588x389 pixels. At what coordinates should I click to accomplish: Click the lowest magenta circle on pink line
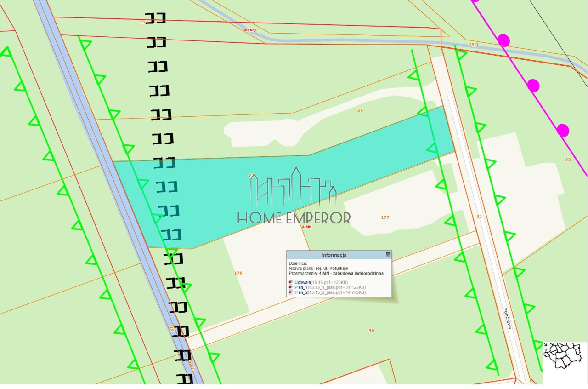pyautogui.click(x=563, y=131)
